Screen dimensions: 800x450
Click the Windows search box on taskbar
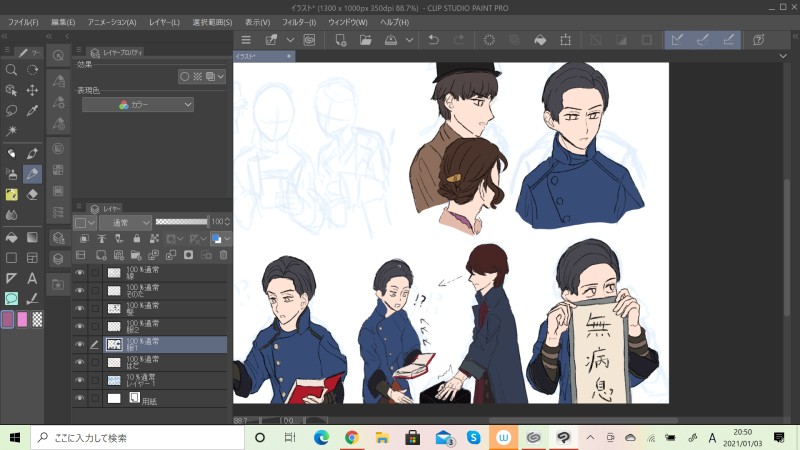(138, 438)
